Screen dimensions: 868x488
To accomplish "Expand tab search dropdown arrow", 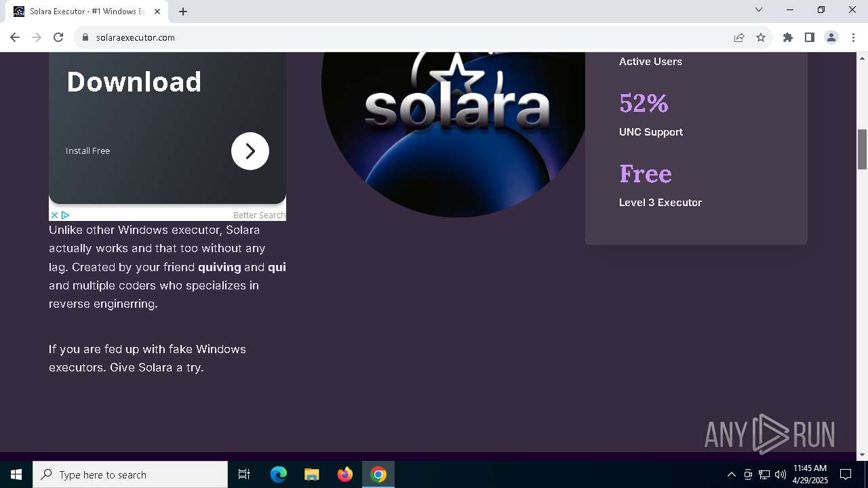I will point(759,10).
